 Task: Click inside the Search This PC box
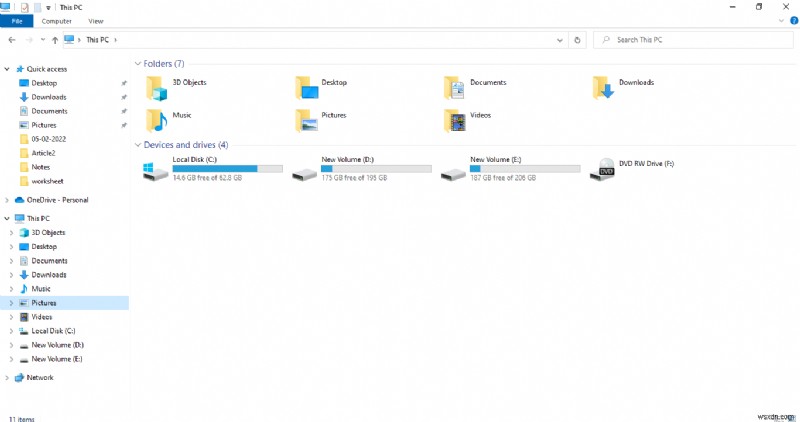693,40
